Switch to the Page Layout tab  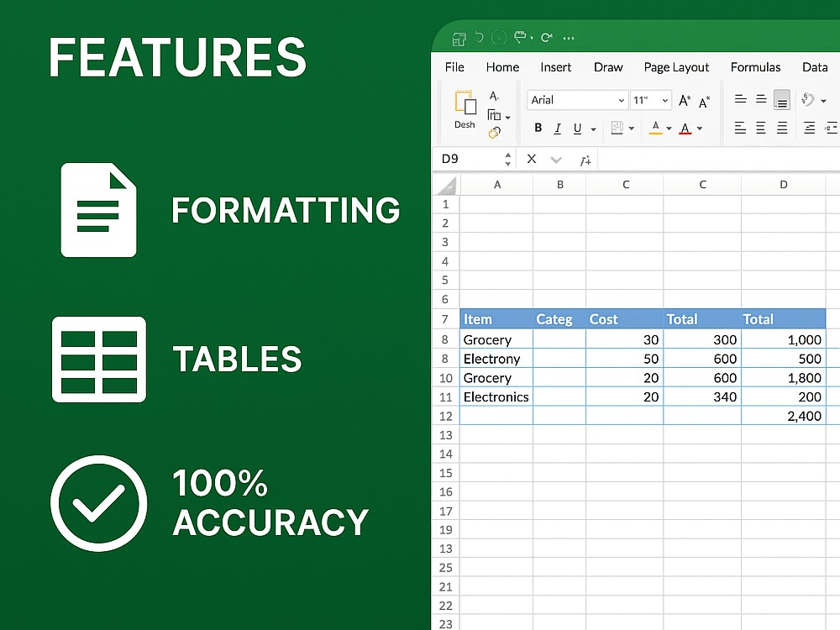click(676, 67)
